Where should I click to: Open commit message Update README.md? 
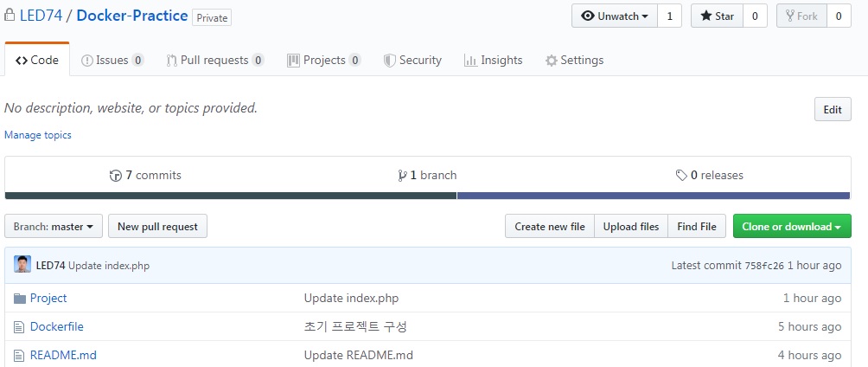pyautogui.click(x=359, y=355)
